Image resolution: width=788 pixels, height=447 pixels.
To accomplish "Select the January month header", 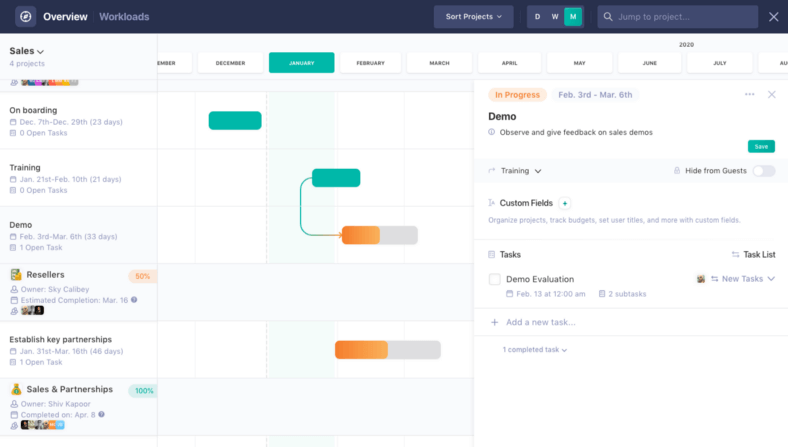I will click(x=302, y=63).
